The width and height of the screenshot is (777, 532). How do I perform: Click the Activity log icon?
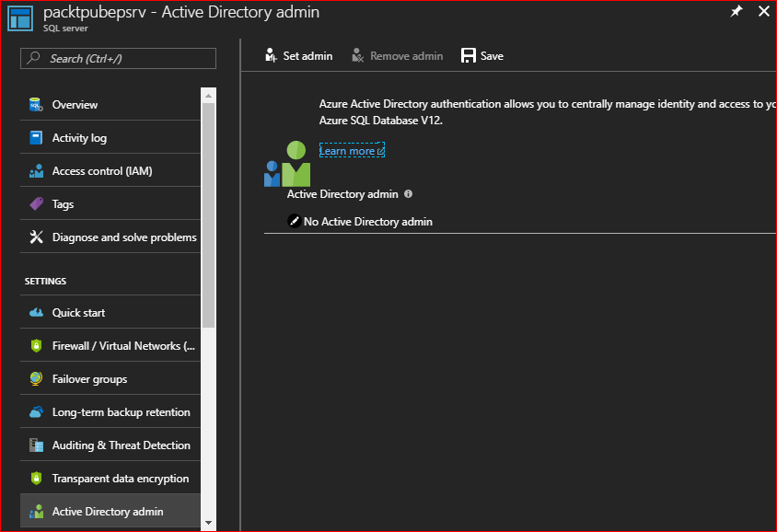coord(36,138)
